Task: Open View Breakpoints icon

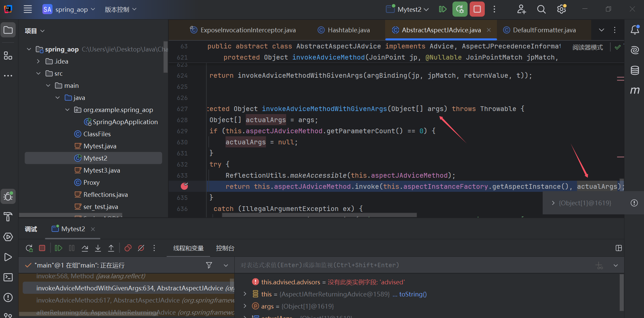Action: (x=128, y=248)
